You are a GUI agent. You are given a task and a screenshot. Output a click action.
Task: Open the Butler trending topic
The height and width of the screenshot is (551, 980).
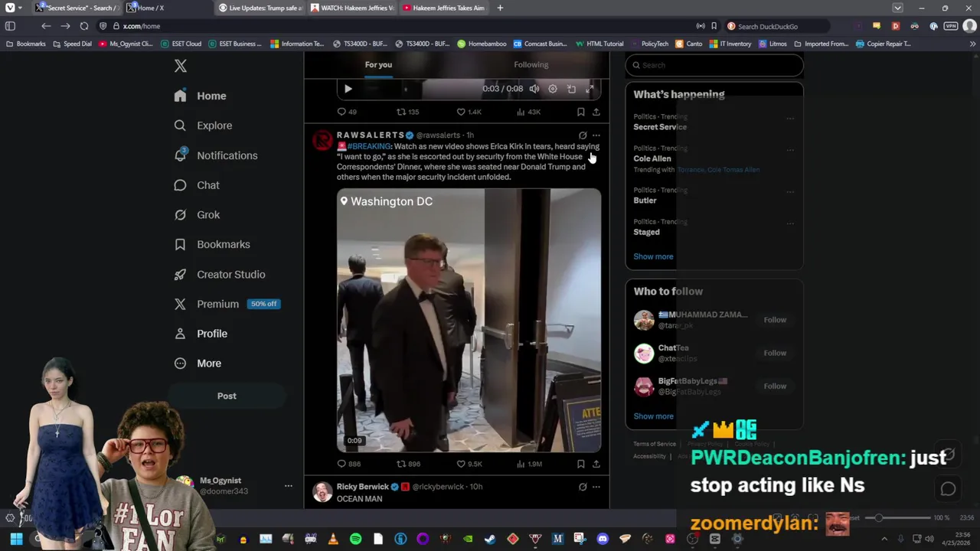coord(645,201)
